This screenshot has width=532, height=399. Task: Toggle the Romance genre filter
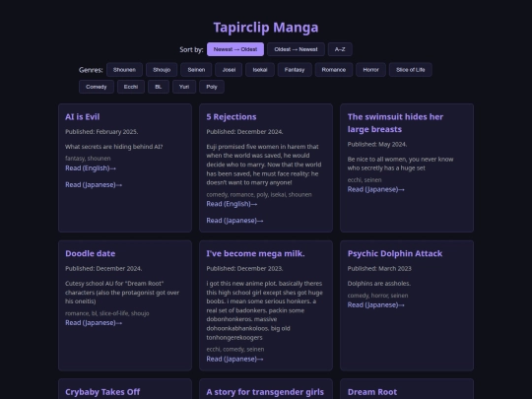pos(334,70)
